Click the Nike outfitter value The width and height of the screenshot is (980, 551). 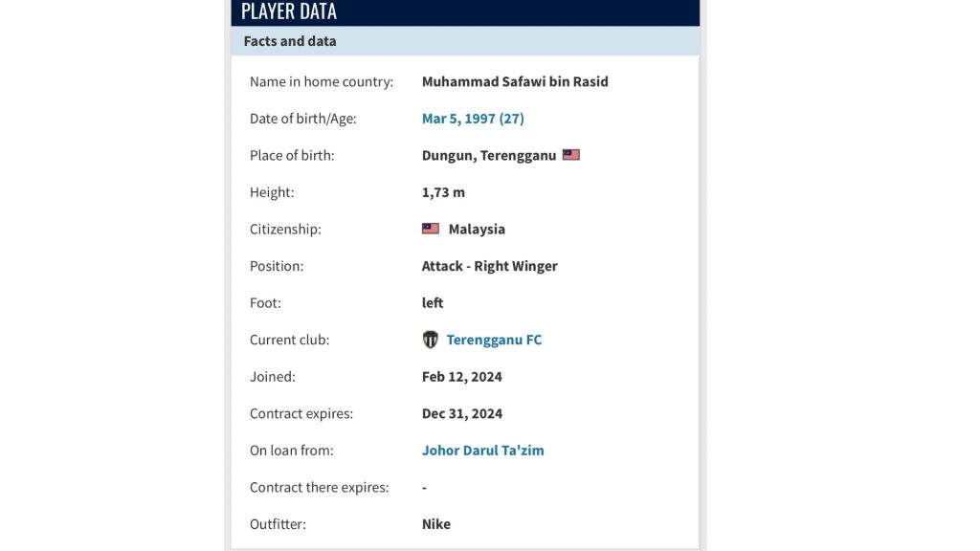[435, 523]
